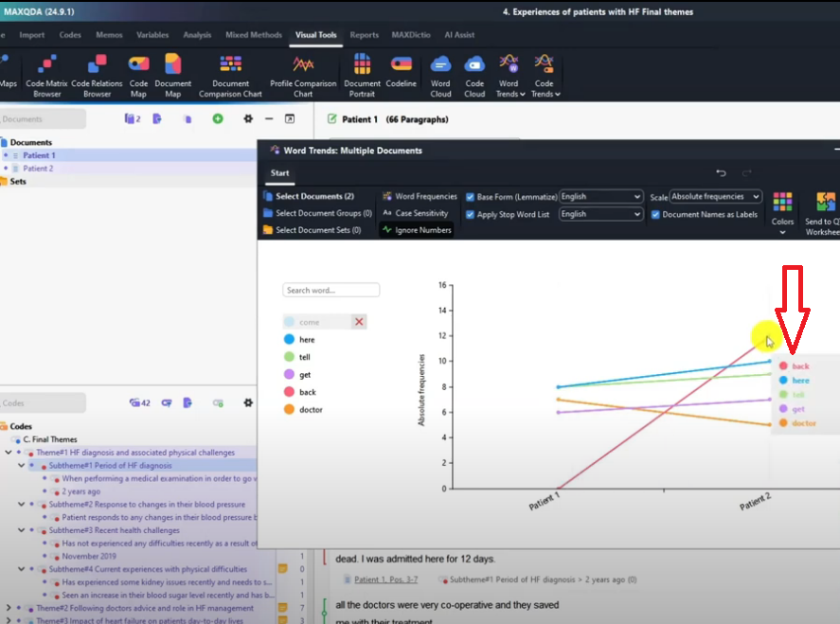Open the Codes panel settings gear

(248, 402)
